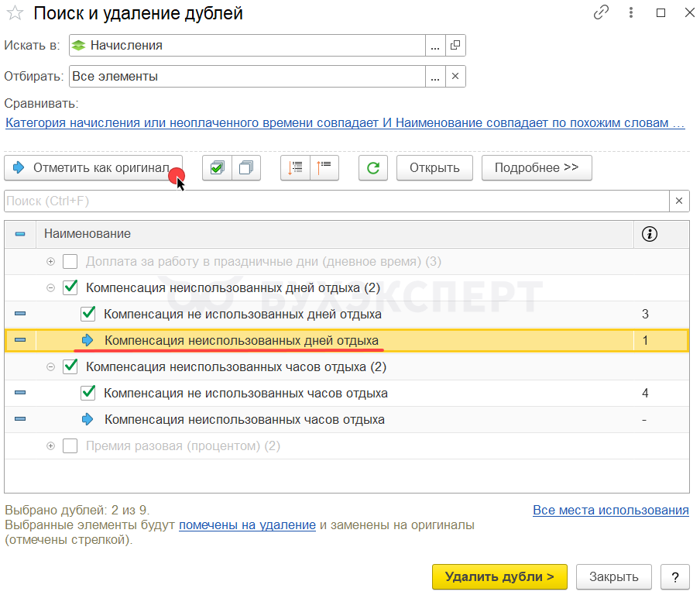Add this form to favorites star
700x595 pixels.
point(15,14)
